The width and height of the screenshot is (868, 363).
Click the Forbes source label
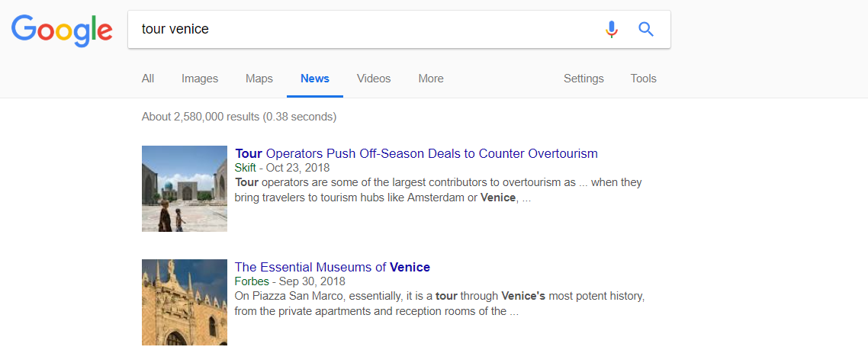click(x=252, y=281)
